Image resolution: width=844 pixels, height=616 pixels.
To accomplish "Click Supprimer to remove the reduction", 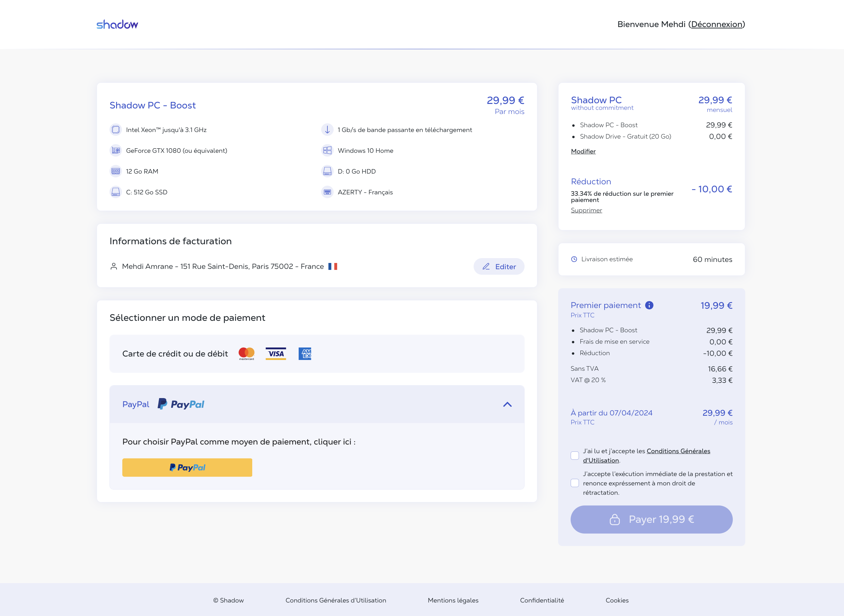I will point(587,210).
